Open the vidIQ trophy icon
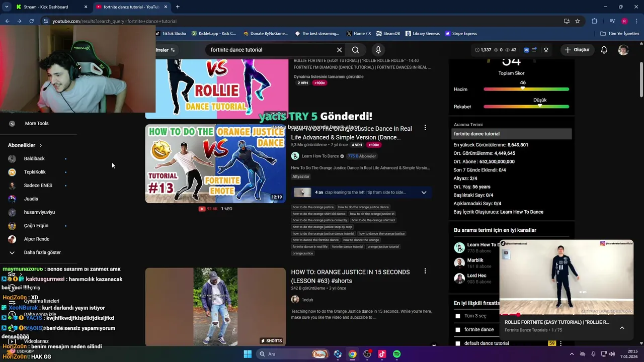The image size is (644, 362). (546, 50)
